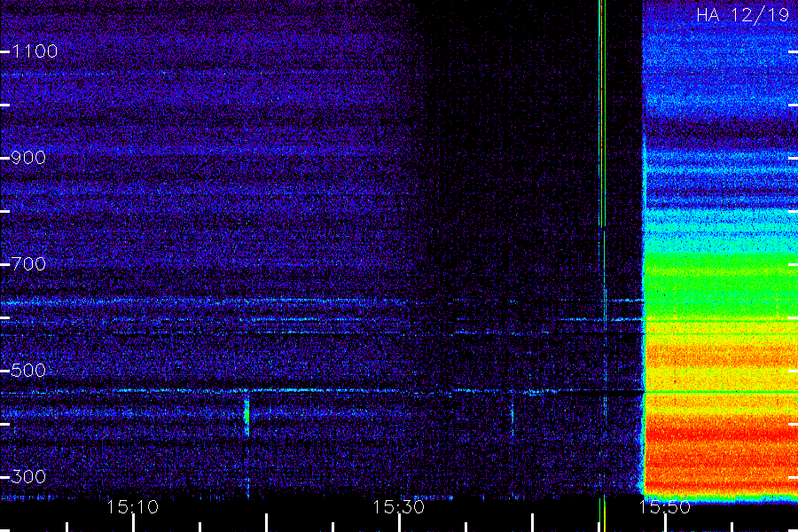The width and height of the screenshot is (798, 532).
Task: Click the 900 frequency axis label
Action: 28,158
